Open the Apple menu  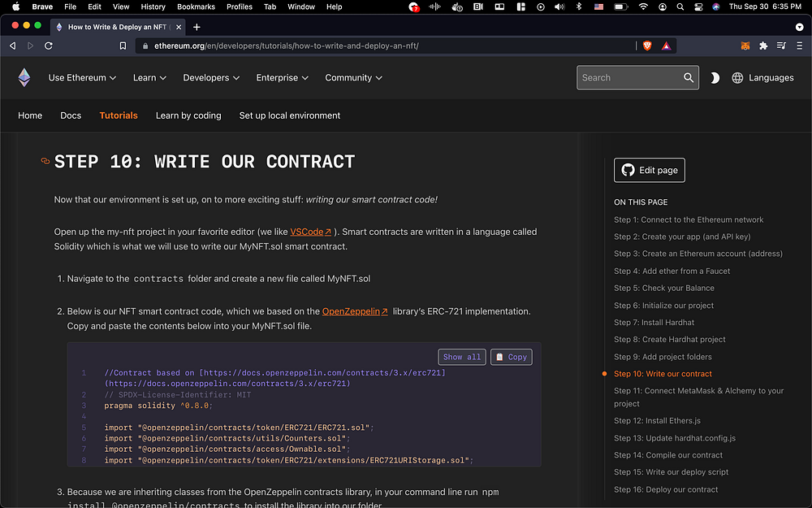[x=15, y=7]
